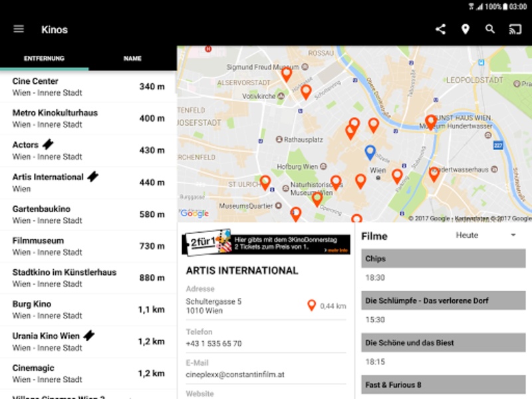Screen dimensions: 532x399
Task: Select Metro Kinokulturhaus cinema
Action: pyautogui.click(x=88, y=118)
